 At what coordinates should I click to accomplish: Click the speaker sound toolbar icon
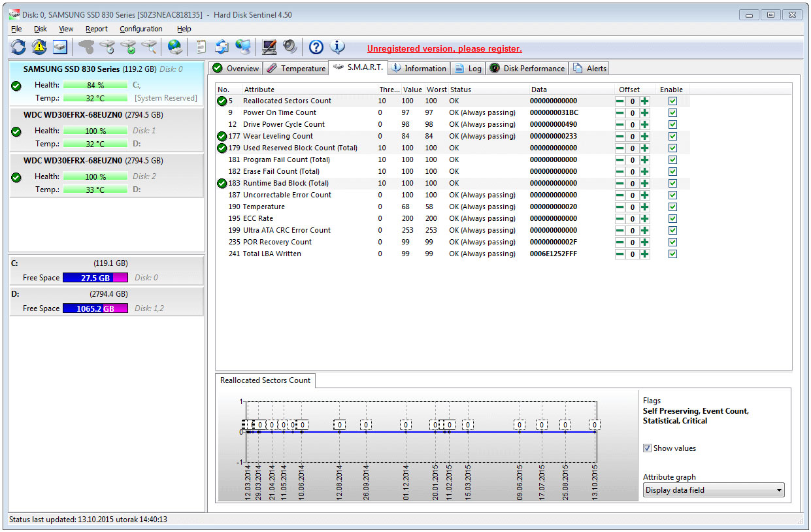click(290, 47)
